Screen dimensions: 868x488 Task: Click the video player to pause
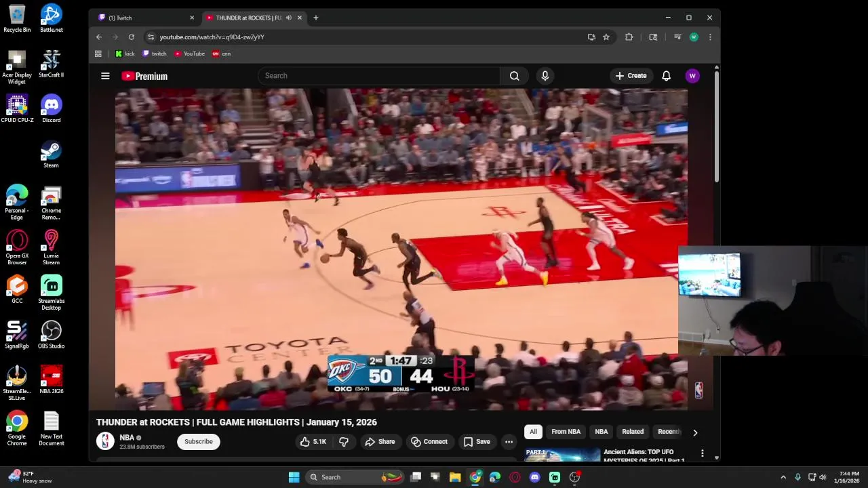[x=401, y=249]
